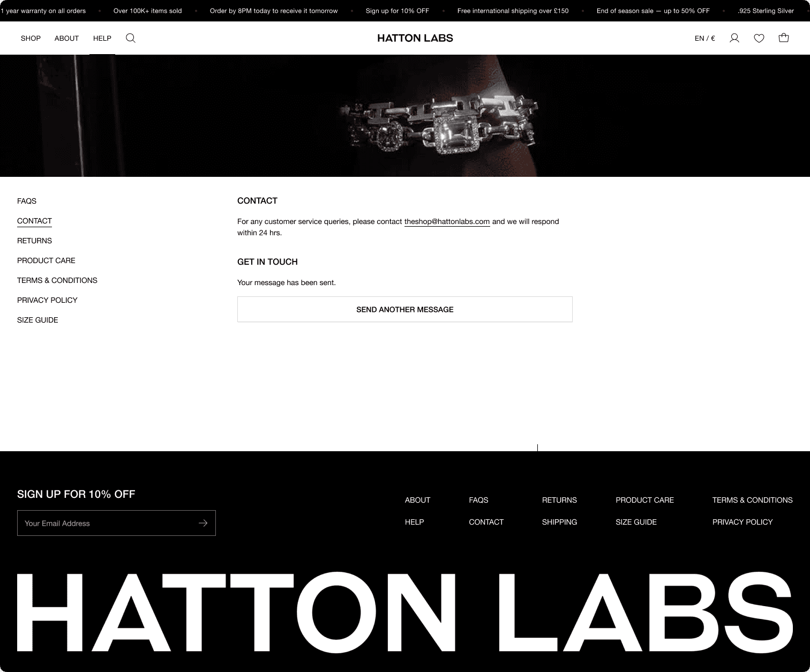Open HELP link in the footer
The height and width of the screenshot is (672, 810).
[414, 522]
